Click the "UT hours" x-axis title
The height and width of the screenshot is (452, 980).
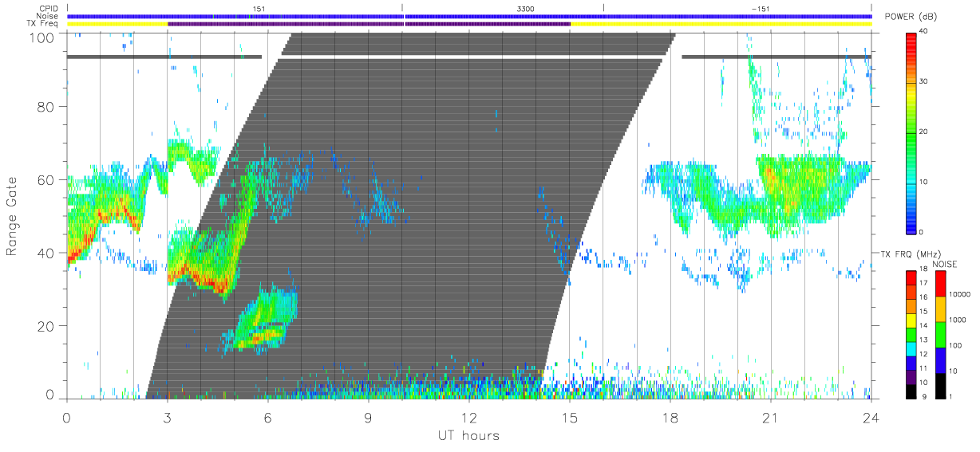468,435
